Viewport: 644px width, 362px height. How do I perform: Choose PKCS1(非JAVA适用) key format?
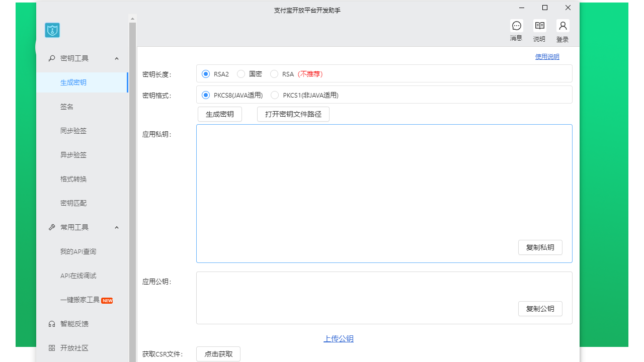pos(275,95)
